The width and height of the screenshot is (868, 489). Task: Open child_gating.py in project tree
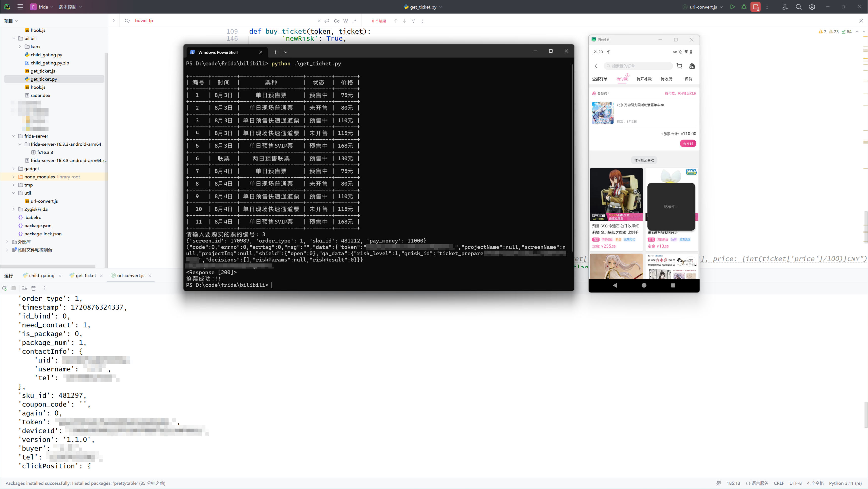(x=46, y=55)
